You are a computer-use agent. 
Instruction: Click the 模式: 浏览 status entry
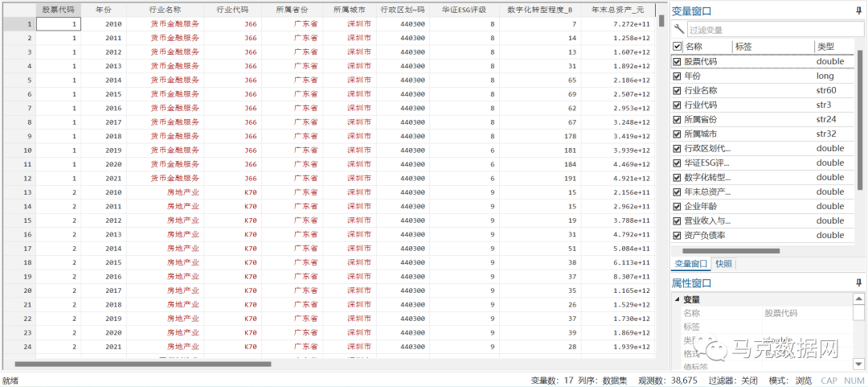790,381
